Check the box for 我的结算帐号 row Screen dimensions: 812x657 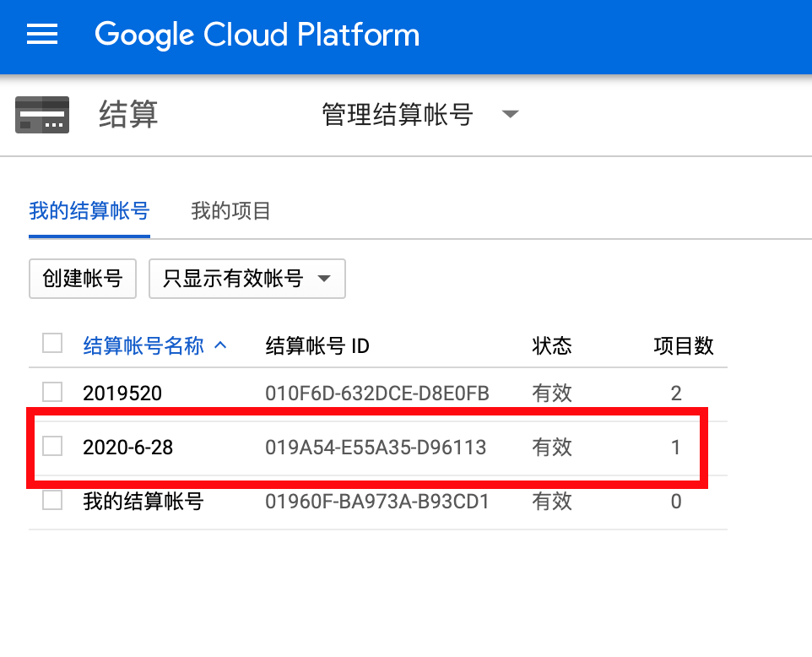[52, 500]
